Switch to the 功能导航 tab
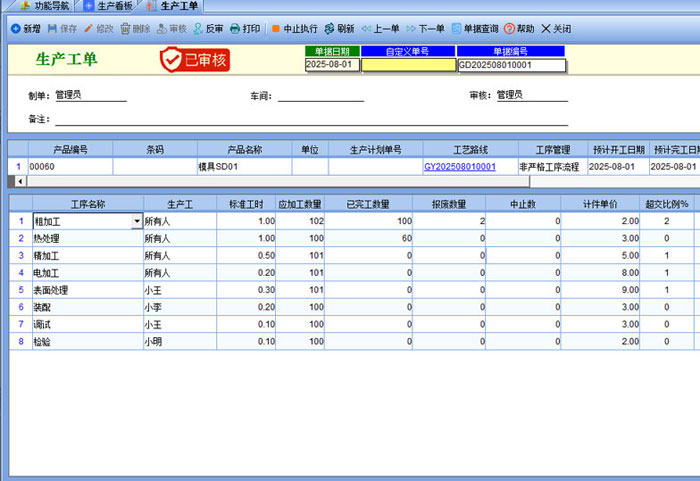 [x=44, y=6]
